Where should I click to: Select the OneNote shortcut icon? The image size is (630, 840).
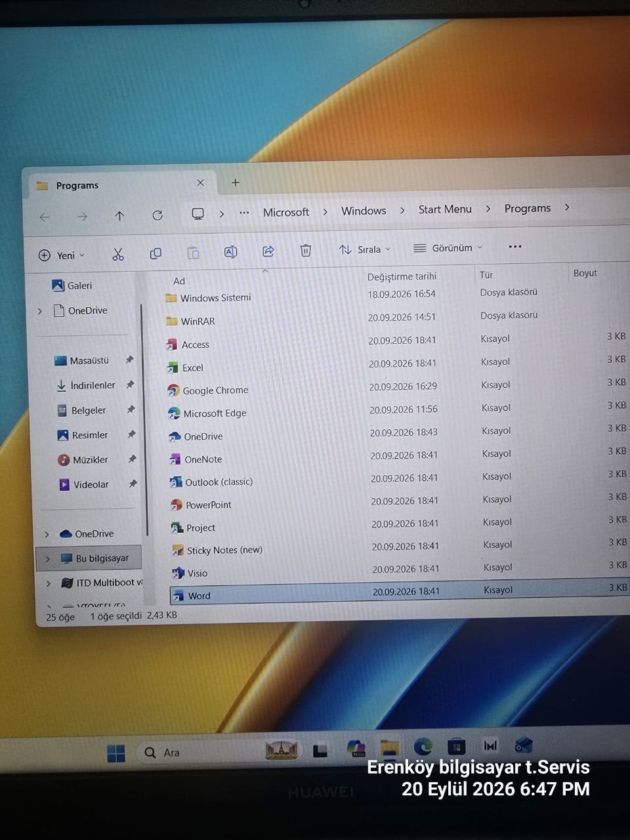click(175, 459)
